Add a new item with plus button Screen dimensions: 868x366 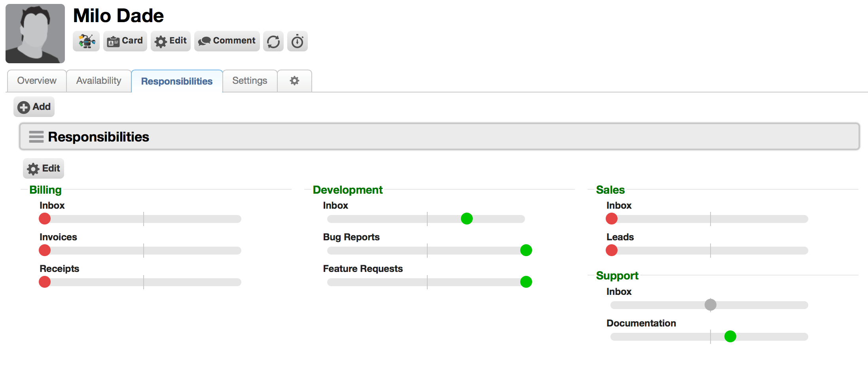pyautogui.click(x=34, y=107)
